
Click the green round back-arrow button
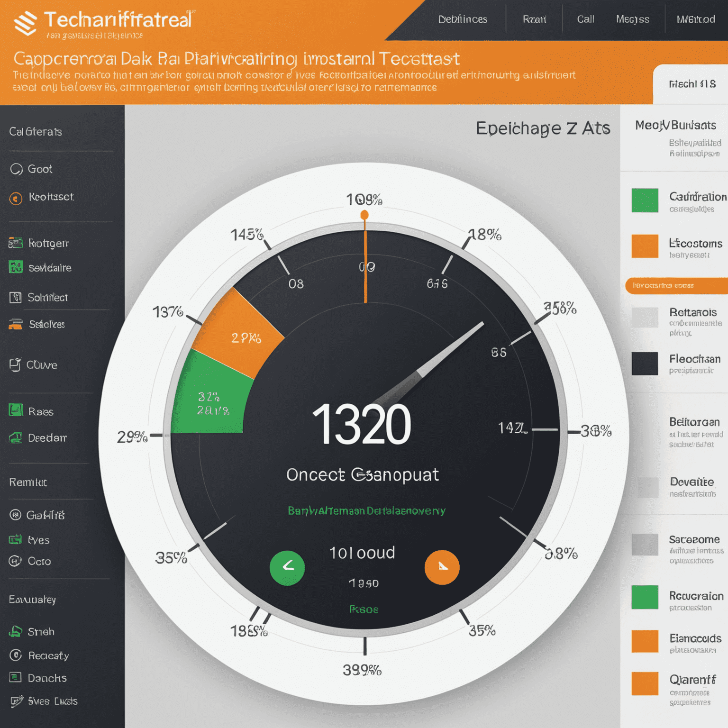287,568
